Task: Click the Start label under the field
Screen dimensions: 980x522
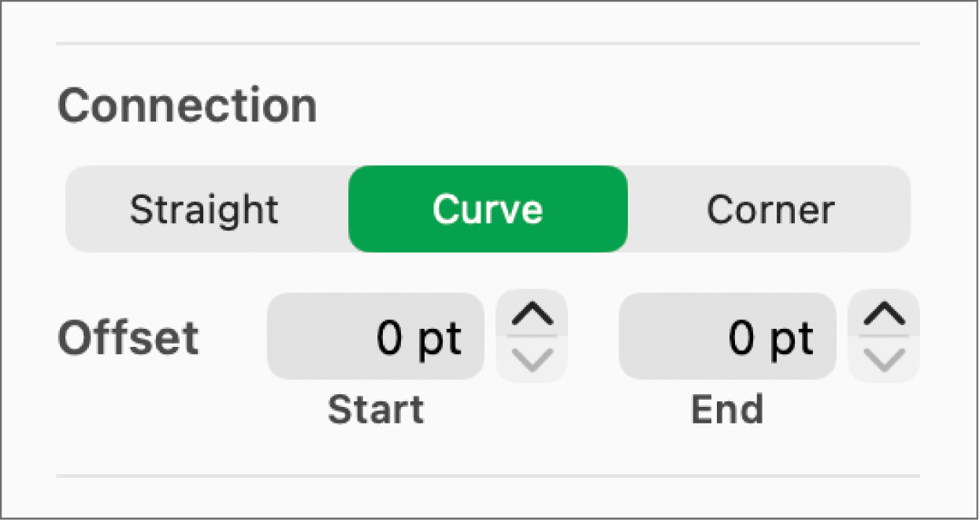Action: point(376,410)
